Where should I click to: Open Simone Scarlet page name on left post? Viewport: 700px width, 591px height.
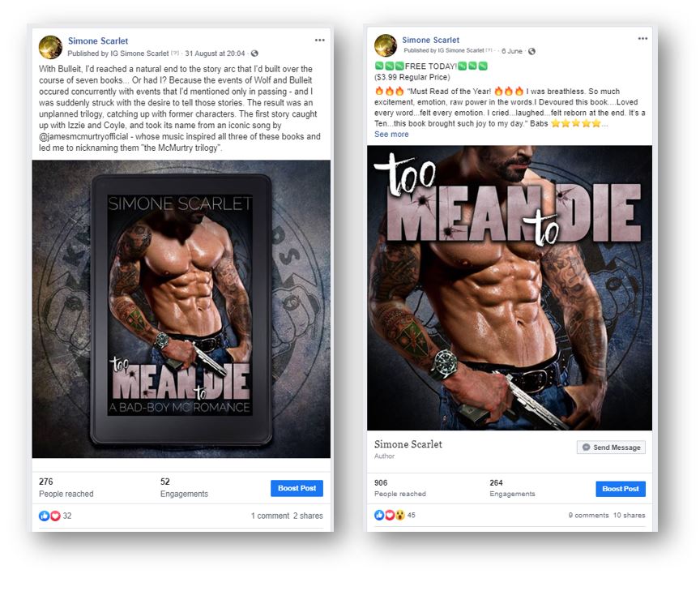[x=98, y=41]
